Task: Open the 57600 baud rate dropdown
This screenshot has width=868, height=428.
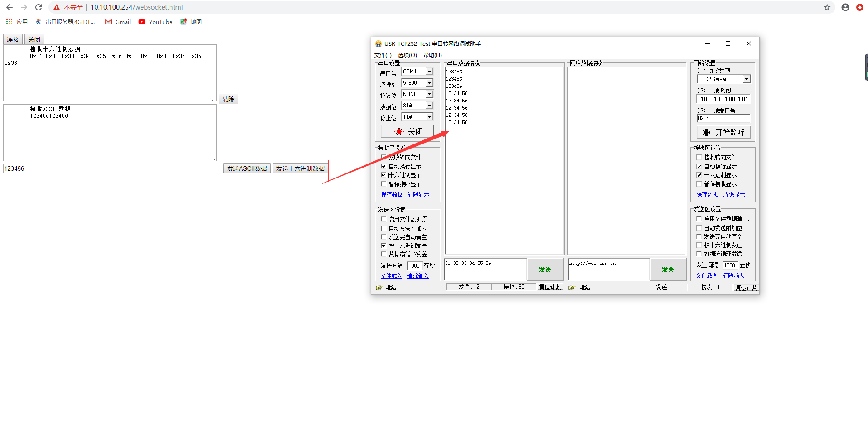Action: pyautogui.click(x=429, y=83)
